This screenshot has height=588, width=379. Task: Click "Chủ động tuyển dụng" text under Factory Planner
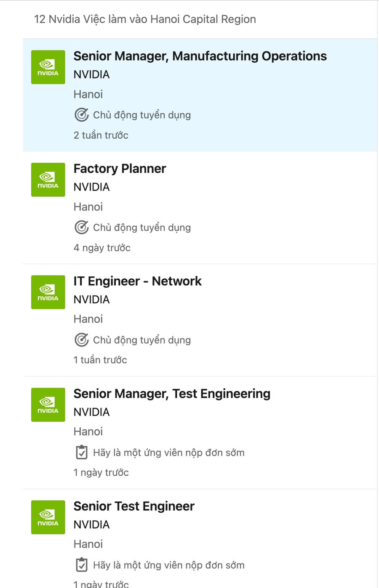click(142, 228)
